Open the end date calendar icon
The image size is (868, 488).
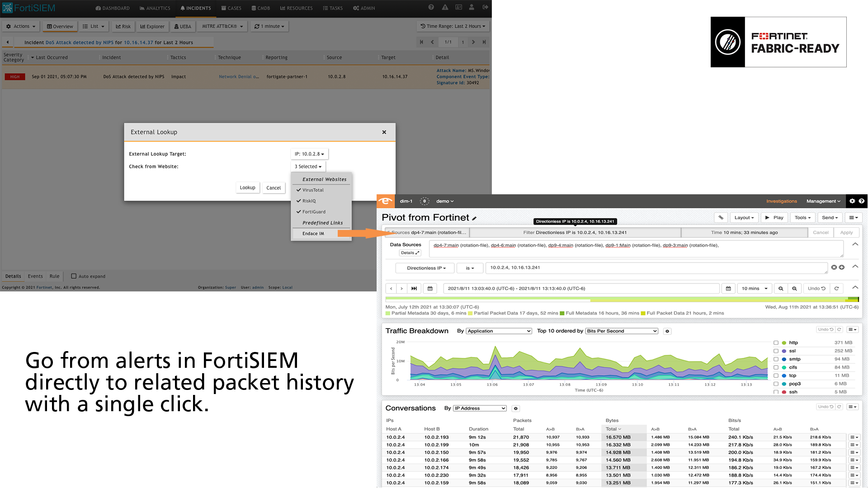pyautogui.click(x=728, y=288)
